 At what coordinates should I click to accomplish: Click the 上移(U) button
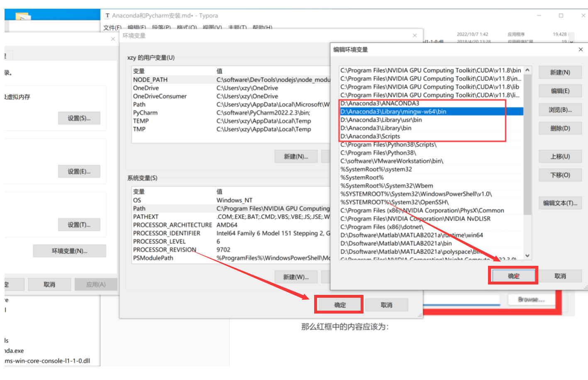tap(560, 157)
